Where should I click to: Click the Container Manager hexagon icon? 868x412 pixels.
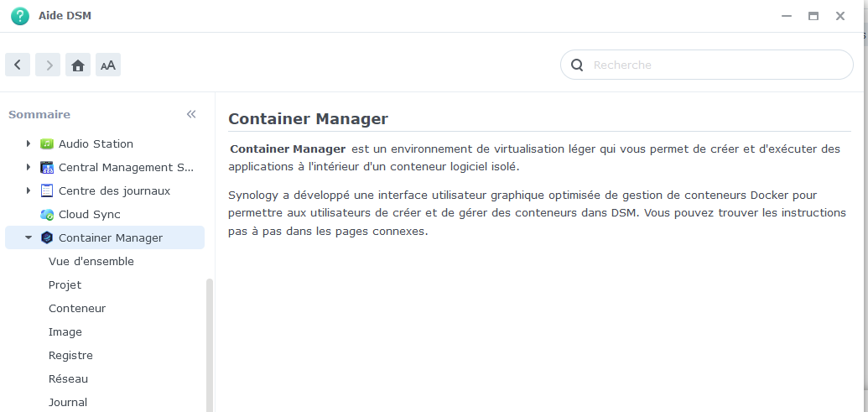click(47, 237)
